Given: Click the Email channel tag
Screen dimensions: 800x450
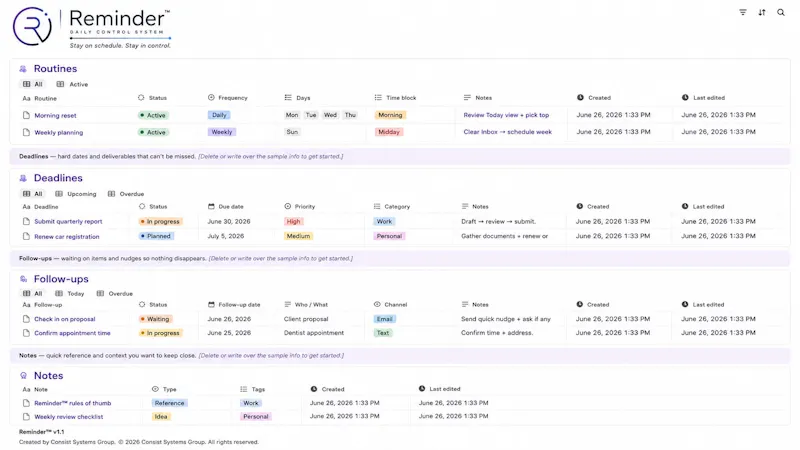Looking at the screenshot, I should 385,319.
